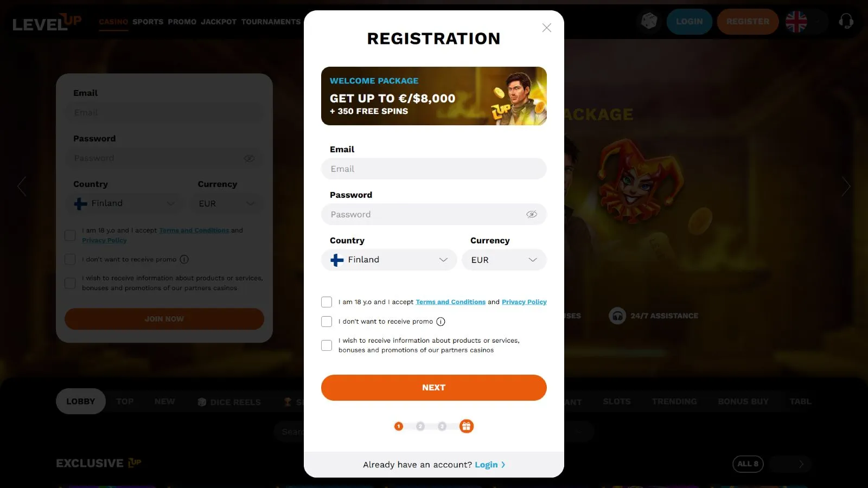Enable the partner casinos information checkbox

point(327,345)
